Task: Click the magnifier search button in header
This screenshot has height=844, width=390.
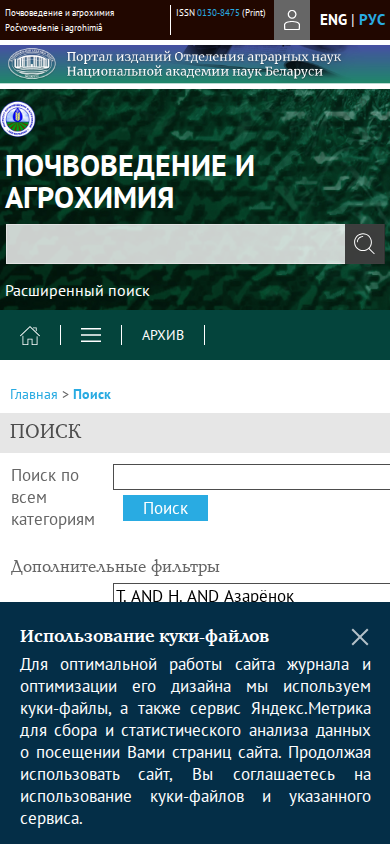Action: (365, 244)
